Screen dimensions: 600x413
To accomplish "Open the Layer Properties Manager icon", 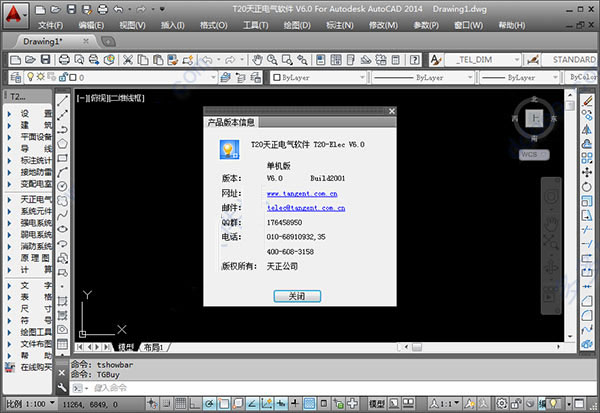I will tap(15, 77).
